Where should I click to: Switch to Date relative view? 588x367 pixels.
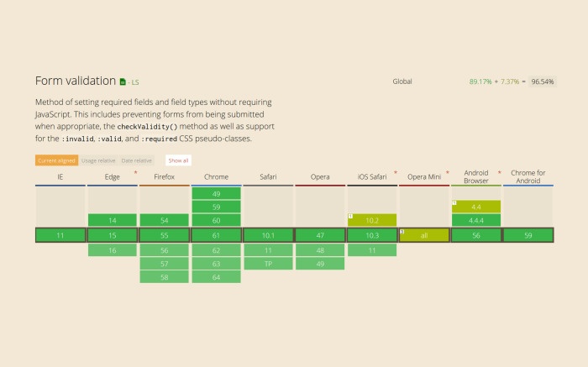click(x=136, y=160)
